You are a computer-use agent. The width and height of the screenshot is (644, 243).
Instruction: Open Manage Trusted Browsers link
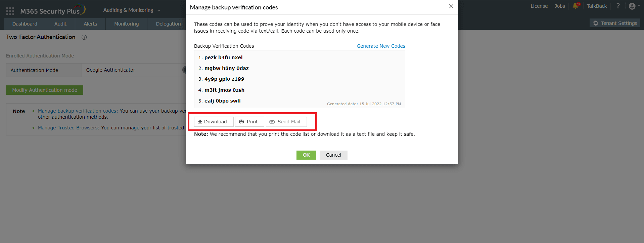[x=68, y=128]
